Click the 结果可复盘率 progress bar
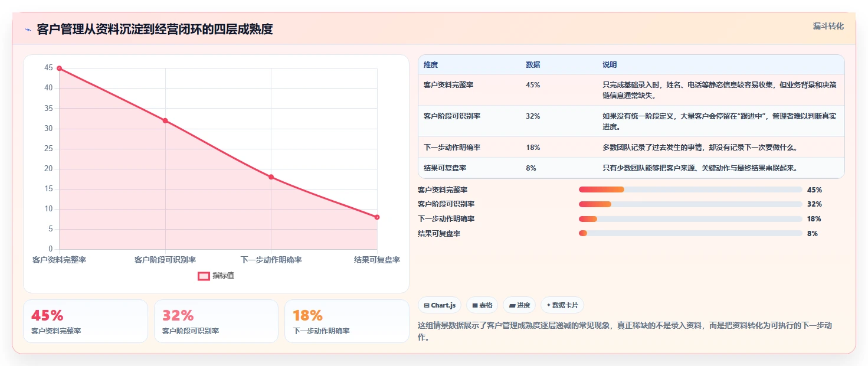The height and width of the screenshot is (366, 868). [690, 233]
